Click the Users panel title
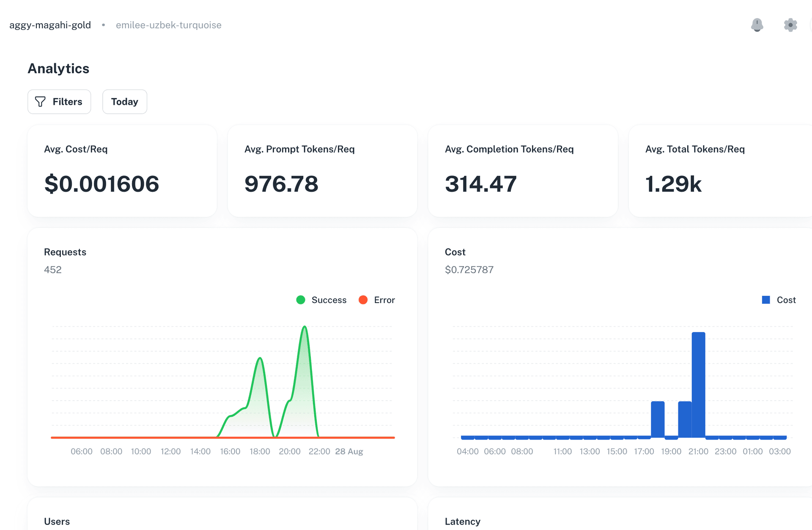 point(57,522)
